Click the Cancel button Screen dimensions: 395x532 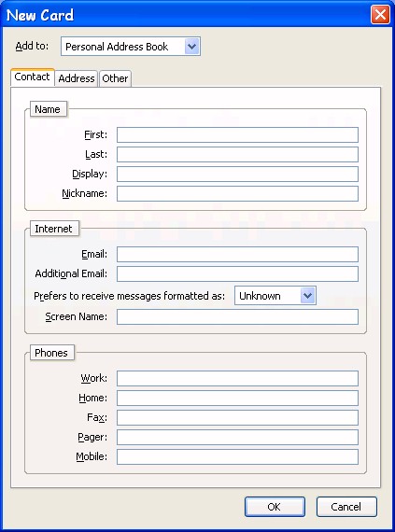[x=346, y=507]
